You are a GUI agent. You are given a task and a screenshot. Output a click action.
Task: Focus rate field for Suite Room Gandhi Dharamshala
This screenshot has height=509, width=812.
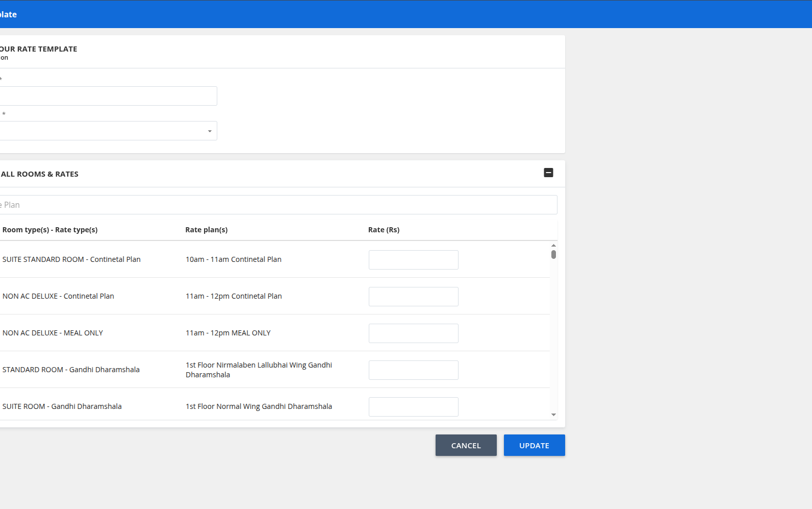tap(413, 407)
